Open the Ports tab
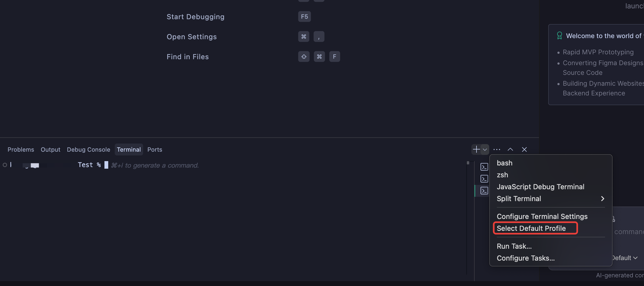Image resolution: width=644 pixels, height=286 pixels. coord(155,149)
